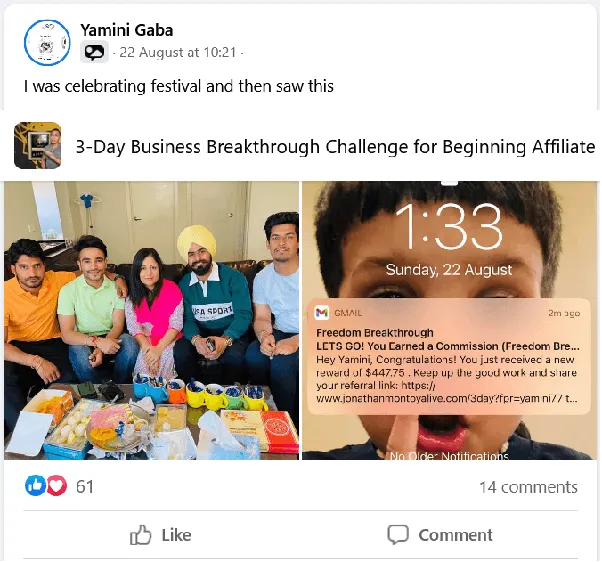
Task: Click the post text about celebrating festival
Action: pyautogui.click(x=179, y=86)
